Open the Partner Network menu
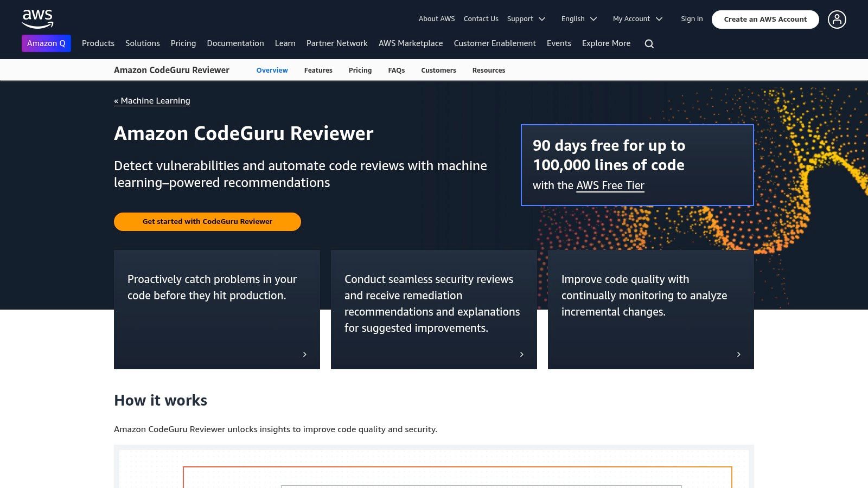Image resolution: width=868 pixels, height=488 pixels. click(337, 43)
